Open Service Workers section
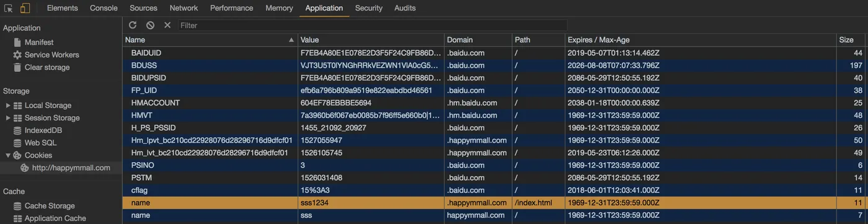 click(x=46, y=55)
